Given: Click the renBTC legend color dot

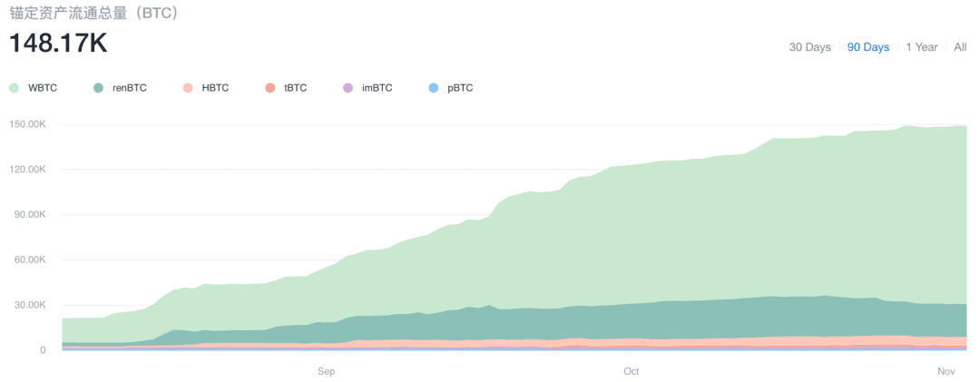Looking at the screenshot, I should point(98,88).
